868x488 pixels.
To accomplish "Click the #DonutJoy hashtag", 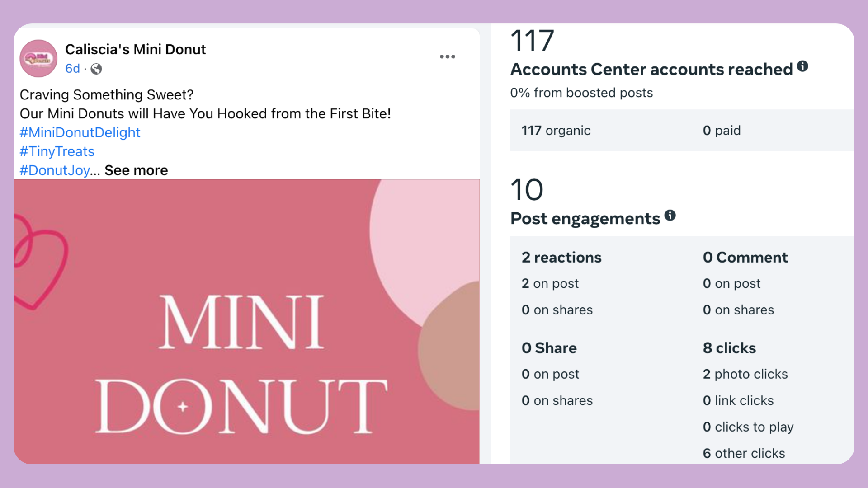I will [55, 170].
